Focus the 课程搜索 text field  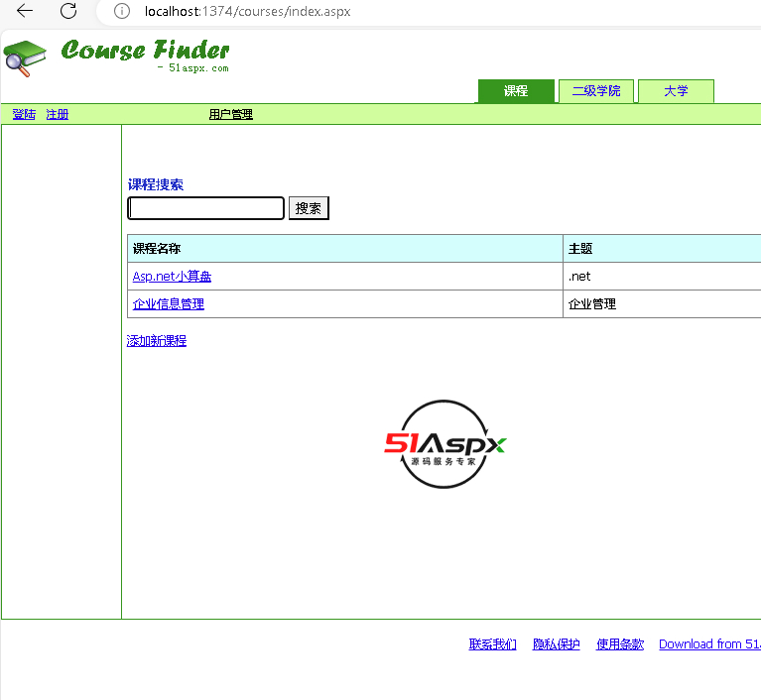(205, 208)
